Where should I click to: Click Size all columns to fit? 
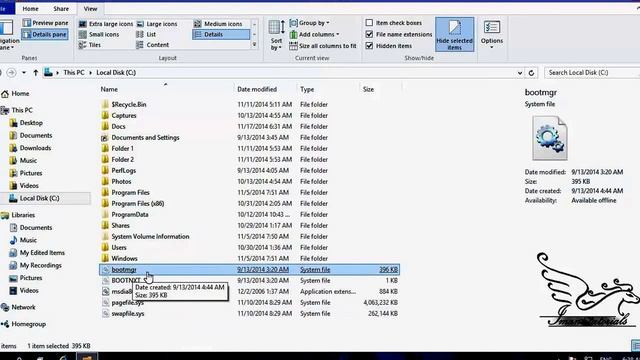click(x=323, y=46)
